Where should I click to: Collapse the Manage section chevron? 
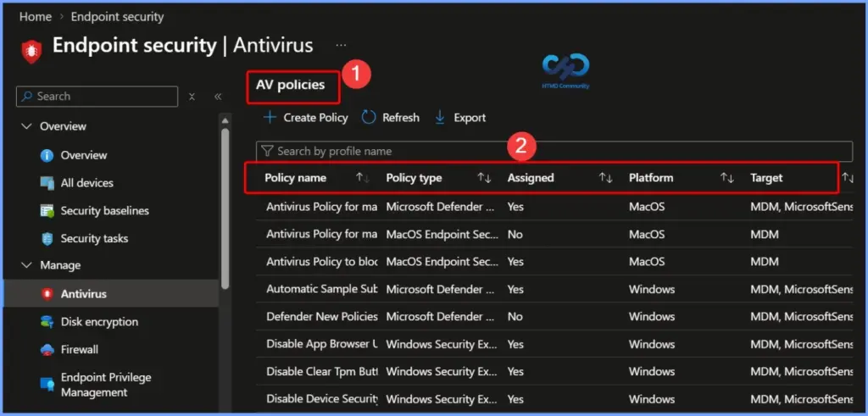[x=26, y=265]
